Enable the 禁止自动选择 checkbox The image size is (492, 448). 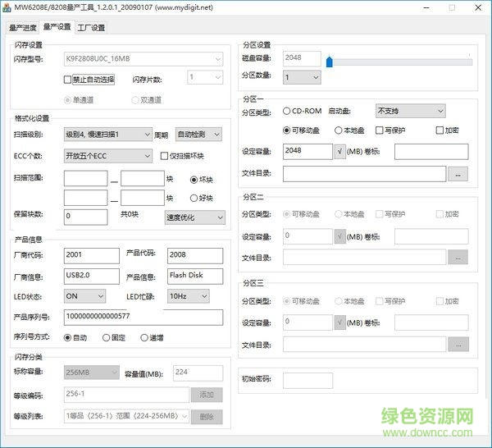point(68,80)
